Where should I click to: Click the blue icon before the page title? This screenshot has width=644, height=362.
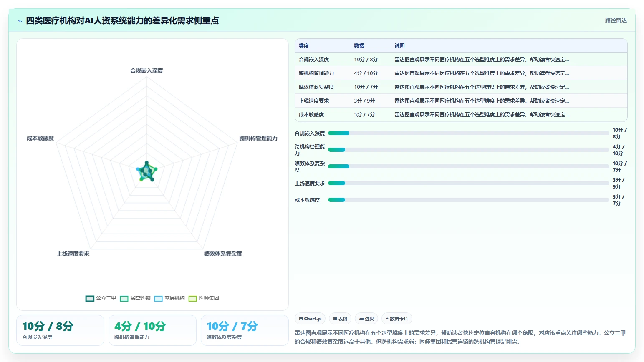click(20, 21)
